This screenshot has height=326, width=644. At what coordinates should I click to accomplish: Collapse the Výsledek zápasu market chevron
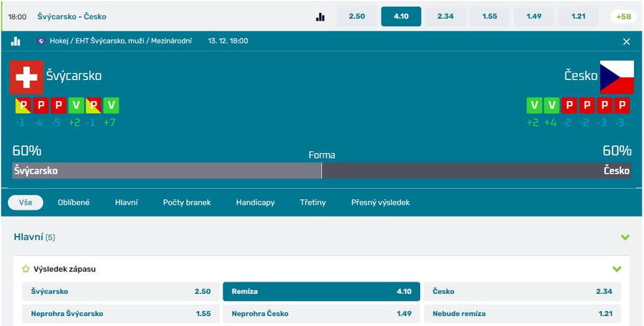(x=617, y=270)
